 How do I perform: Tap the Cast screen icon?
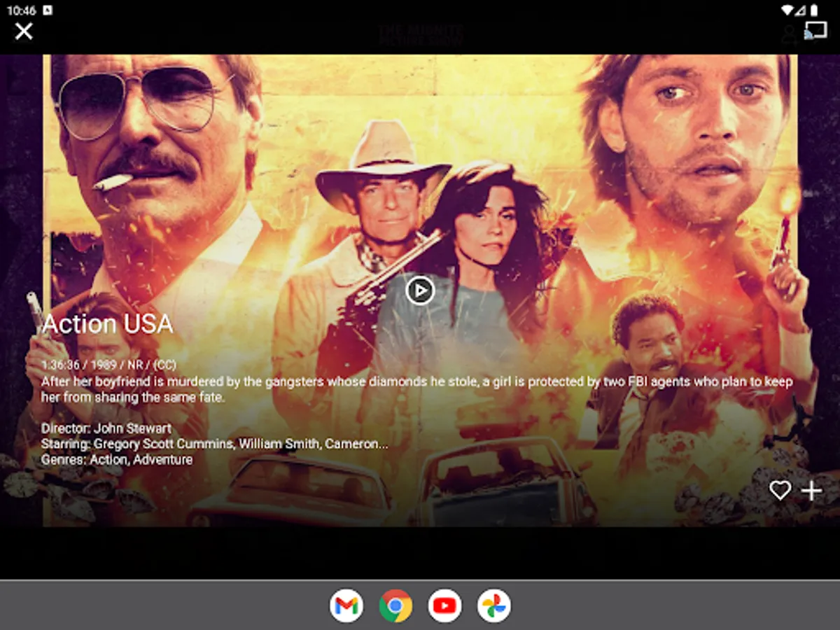[815, 31]
